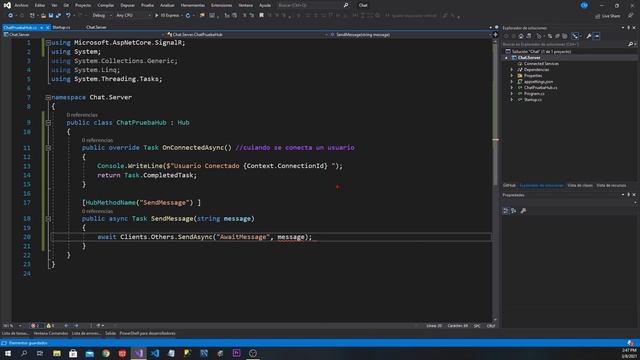Click the Open file folder icon in toolbar
The image size is (640, 360).
43,16
